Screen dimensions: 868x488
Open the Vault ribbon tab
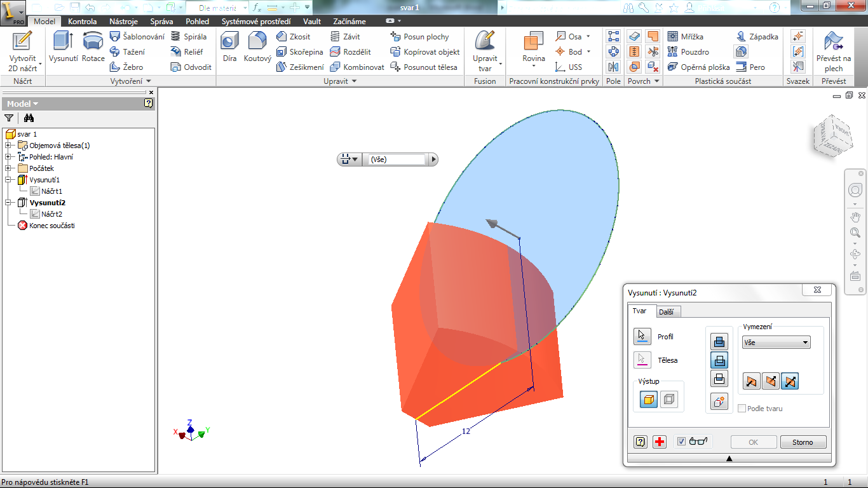[x=312, y=22]
